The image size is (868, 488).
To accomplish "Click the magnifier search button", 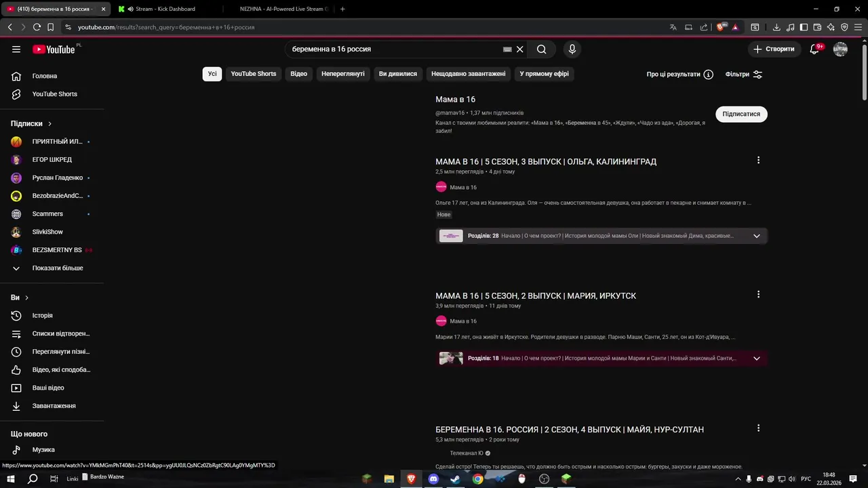I will pos(541,49).
